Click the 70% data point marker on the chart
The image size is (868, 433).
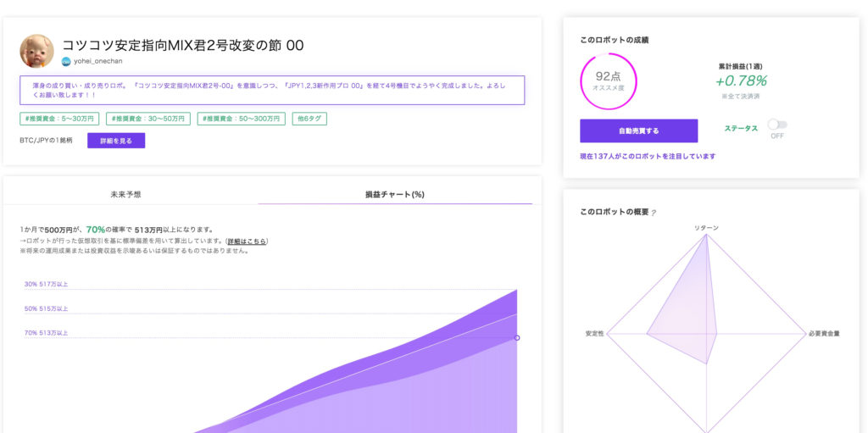tap(517, 338)
